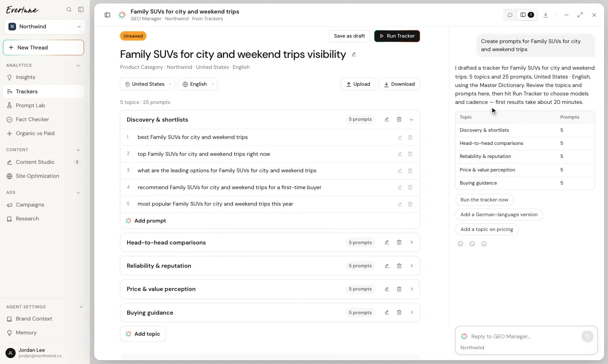Collapse the left sidebar panel
Screen dimensions: 608x364
(x=81, y=10)
